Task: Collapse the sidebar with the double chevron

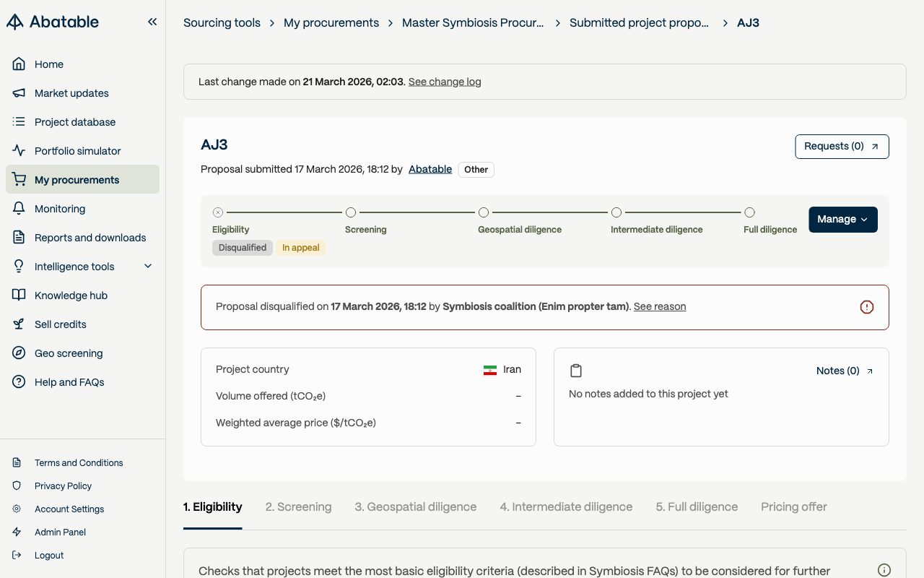Action: point(152,22)
